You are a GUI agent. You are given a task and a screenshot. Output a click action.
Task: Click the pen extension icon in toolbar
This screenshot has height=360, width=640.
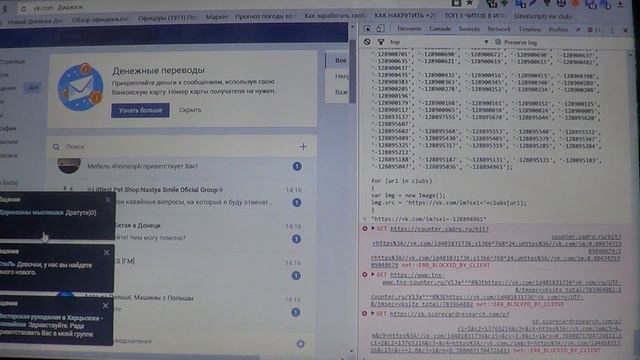tap(533, 3)
